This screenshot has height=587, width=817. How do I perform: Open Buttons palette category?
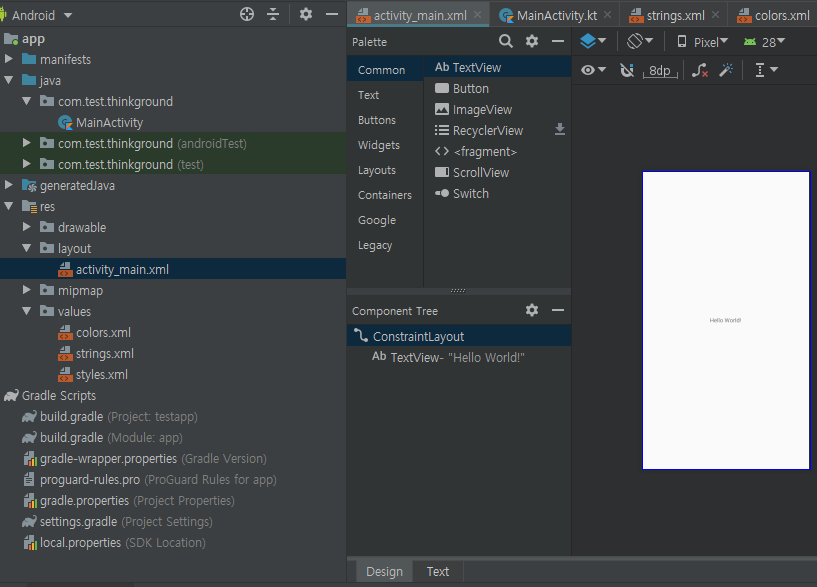pos(385,120)
